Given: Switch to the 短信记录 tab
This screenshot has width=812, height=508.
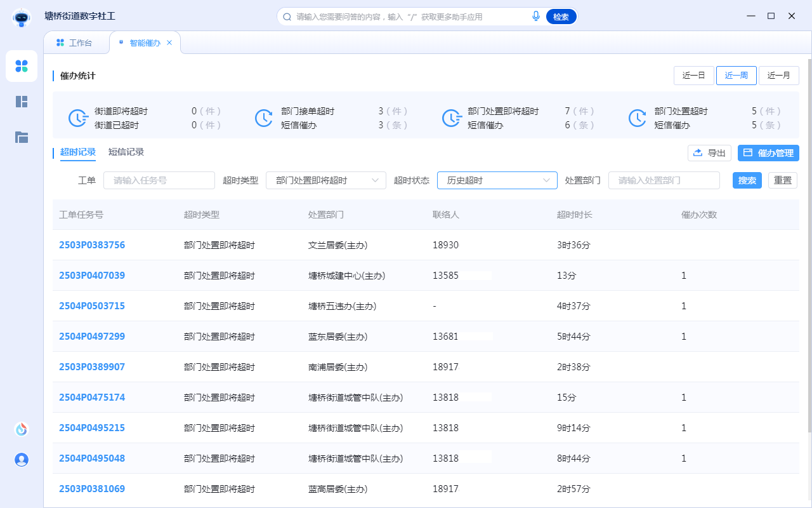Looking at the screenshot, I should click(x=126, y=152).
